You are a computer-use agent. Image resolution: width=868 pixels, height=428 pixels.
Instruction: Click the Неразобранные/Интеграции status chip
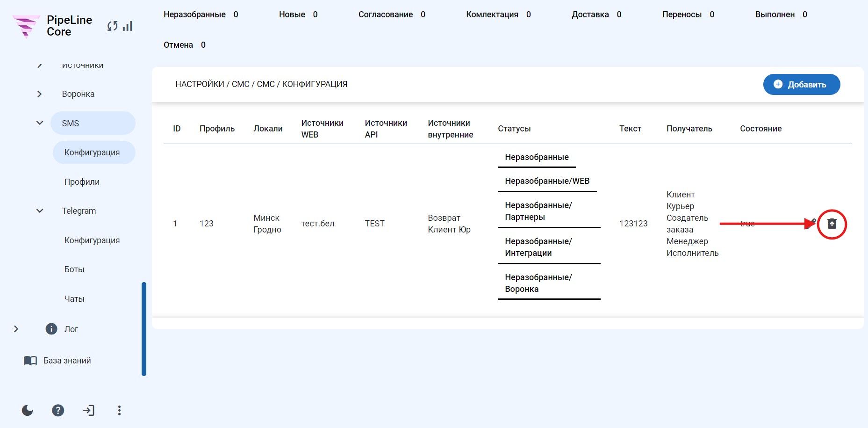(549, 247)
